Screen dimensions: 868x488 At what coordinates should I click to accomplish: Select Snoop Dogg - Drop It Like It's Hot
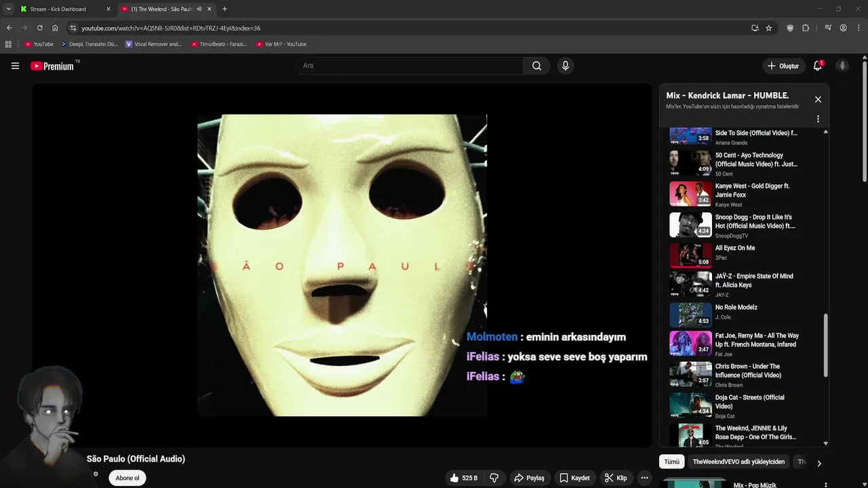pos(745,226)
